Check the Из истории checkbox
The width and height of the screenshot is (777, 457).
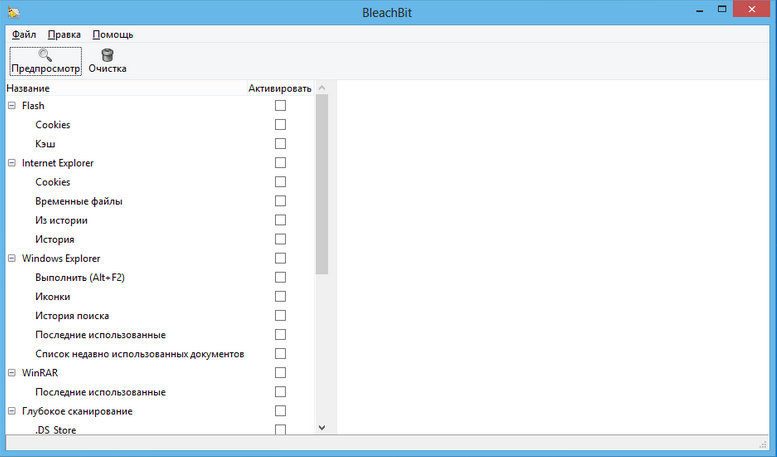[x=280, y=220]
